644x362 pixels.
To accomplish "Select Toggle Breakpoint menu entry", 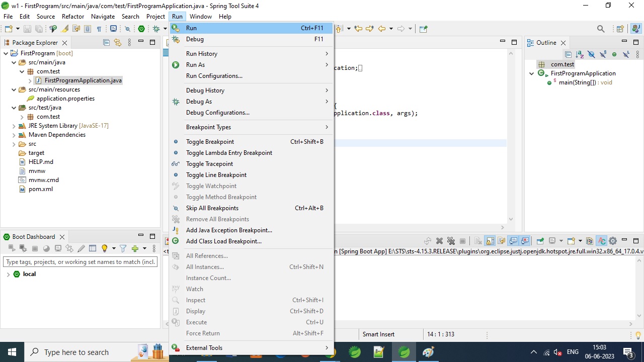I will (251, 142).
